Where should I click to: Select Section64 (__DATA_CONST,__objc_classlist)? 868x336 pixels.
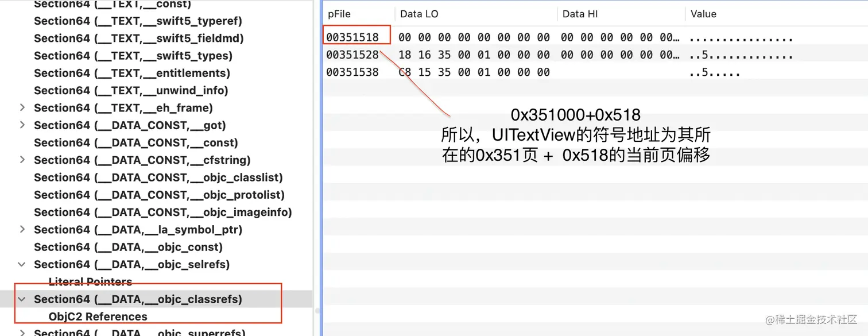(x=158, y=177)
